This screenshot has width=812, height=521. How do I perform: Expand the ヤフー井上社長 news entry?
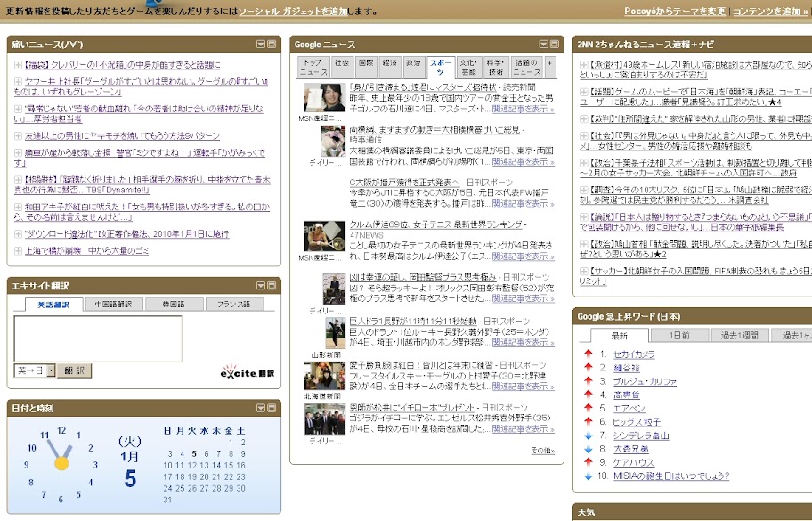(18, 82)
